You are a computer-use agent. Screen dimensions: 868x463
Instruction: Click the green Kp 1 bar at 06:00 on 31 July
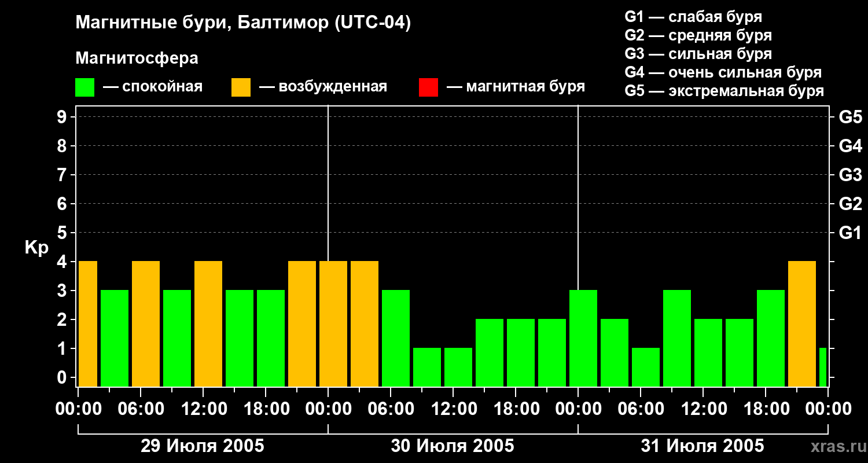coord(646,367)
